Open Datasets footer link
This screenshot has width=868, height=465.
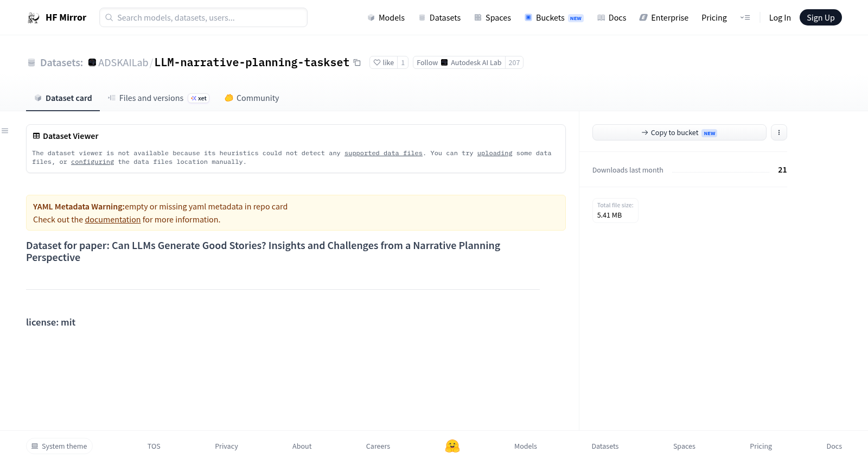(605, 446)
